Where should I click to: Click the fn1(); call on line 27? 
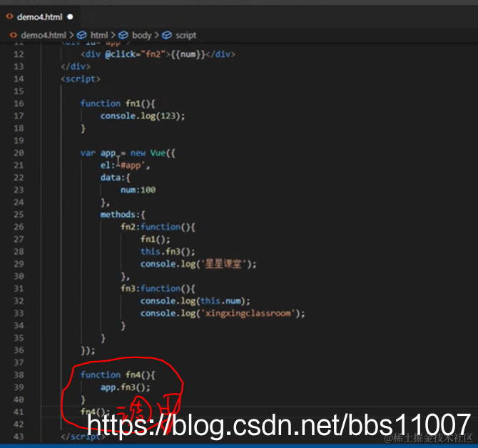point(155,239)
